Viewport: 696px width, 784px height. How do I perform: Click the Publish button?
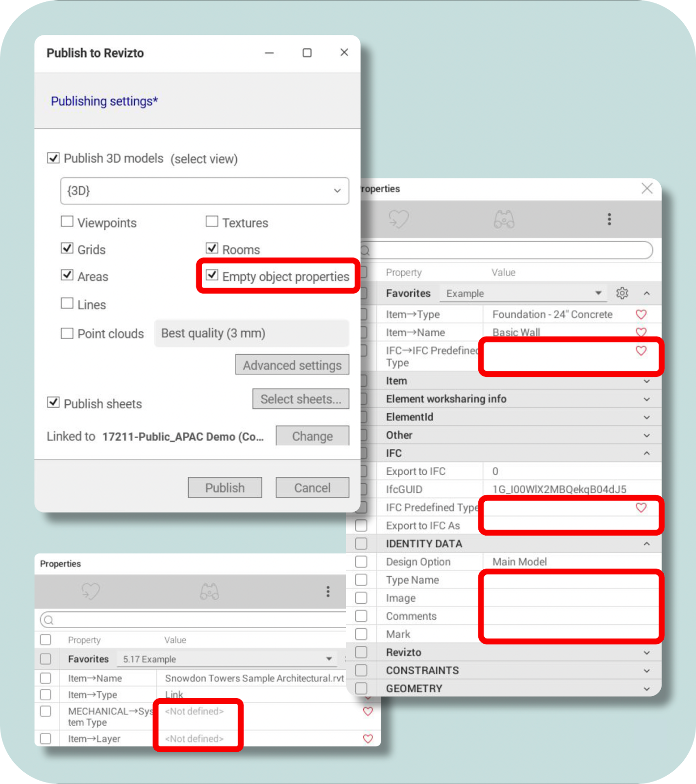(225, 488)
